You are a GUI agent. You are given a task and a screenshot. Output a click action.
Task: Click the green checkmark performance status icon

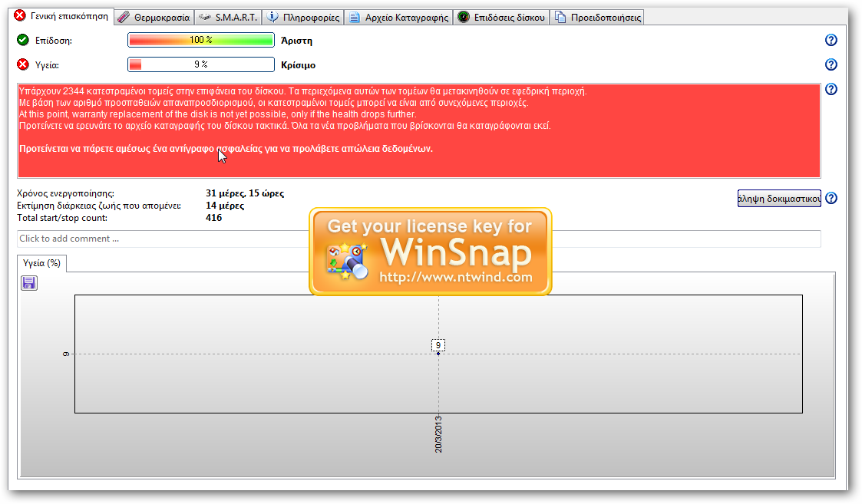pos(23,40)
